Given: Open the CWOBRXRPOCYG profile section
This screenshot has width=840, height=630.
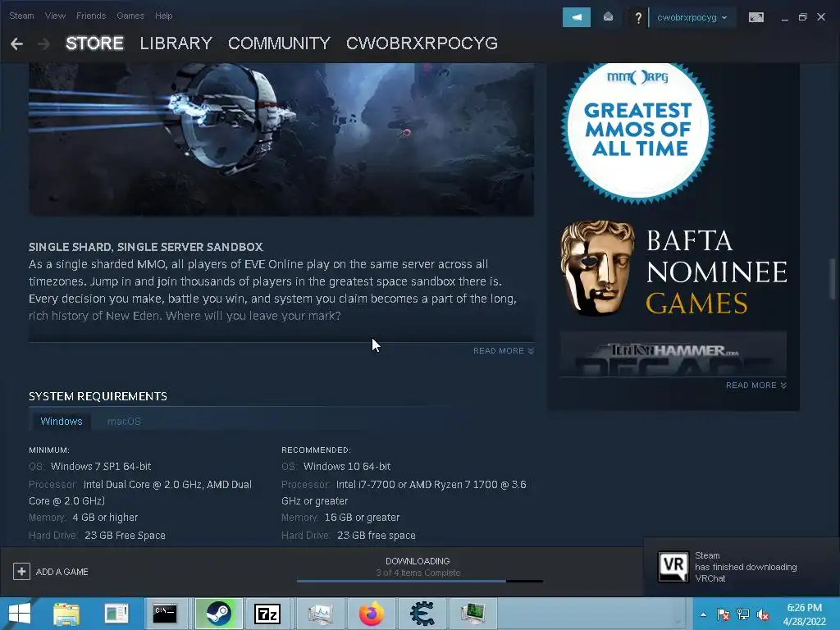Looking at the screenshot, I should 422,43.
